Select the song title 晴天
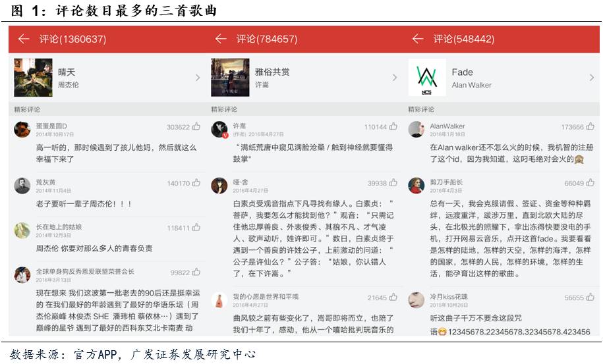This screenshot has width=603, height=364. pos(67,72)
